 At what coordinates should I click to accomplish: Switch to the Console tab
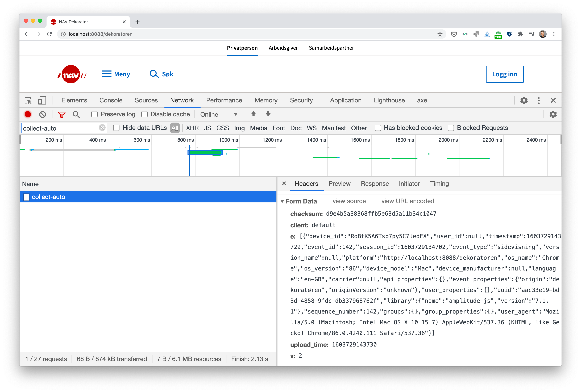[x=111, y=101]
